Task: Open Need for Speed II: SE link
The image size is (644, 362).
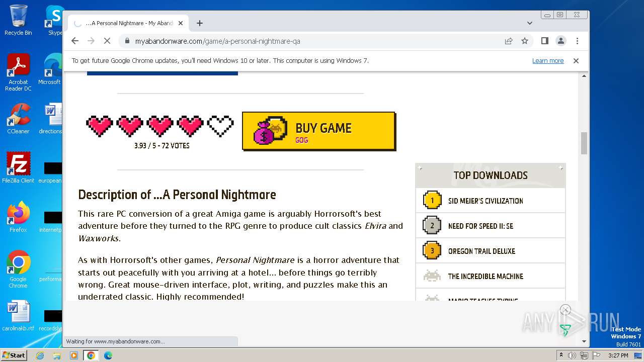Action: 480,226
